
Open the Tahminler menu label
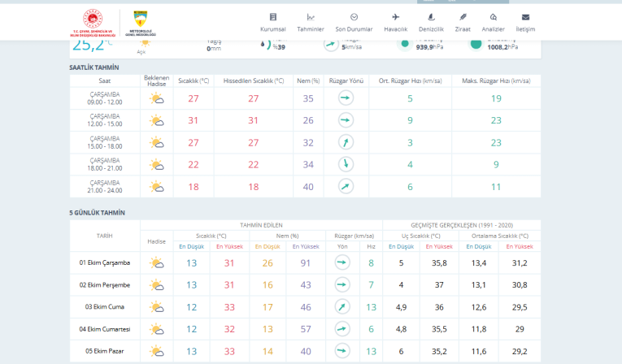tap(311, 29)
